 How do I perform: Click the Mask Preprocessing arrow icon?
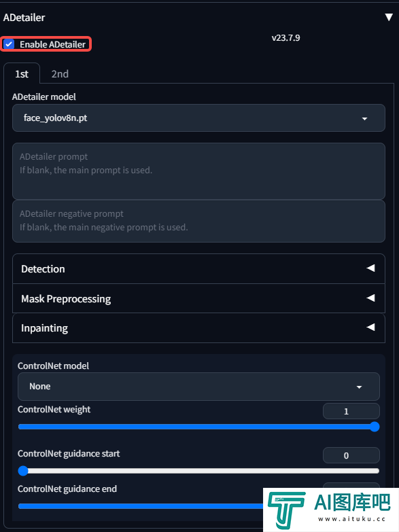click(370, 298)
